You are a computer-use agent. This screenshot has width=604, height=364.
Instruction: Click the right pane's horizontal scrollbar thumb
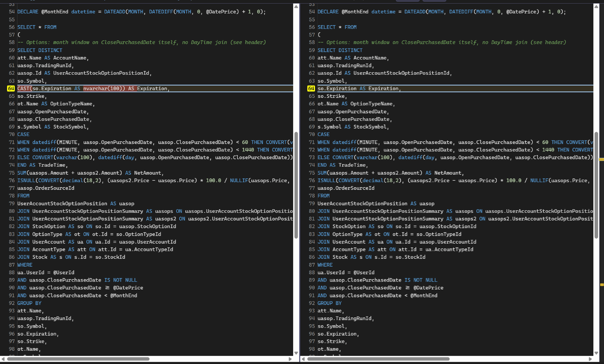(x=379, y=359)
